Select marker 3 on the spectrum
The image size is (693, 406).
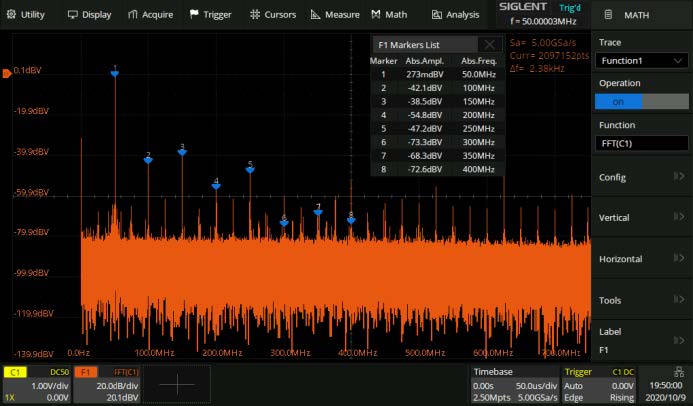click(x=182, y=152)
